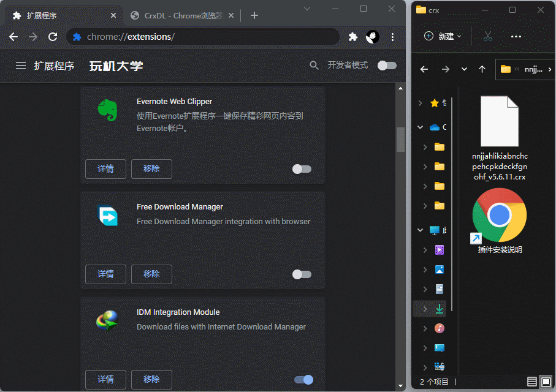Open details for Free Download Manager

point(105,274)
